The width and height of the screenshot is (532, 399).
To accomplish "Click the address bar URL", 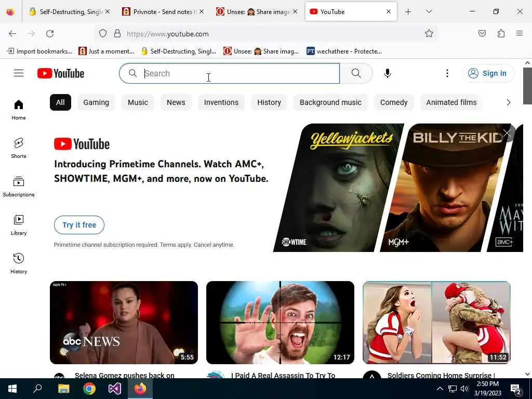I will point(168,34).
